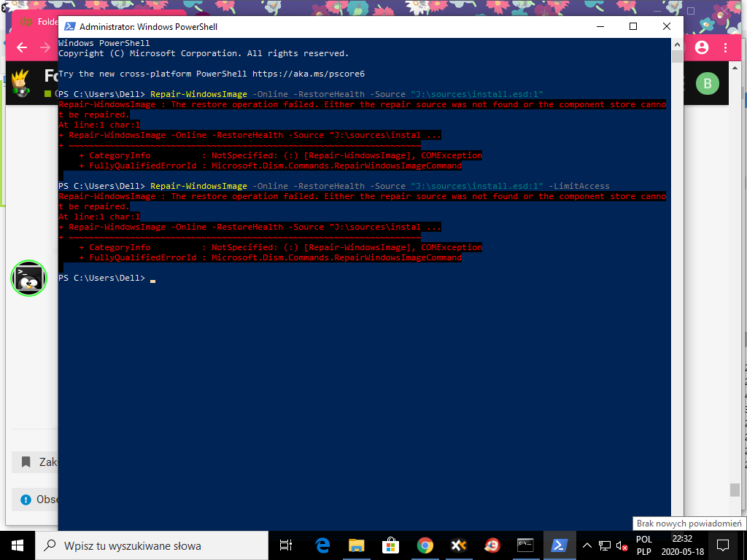Open the Windows Start menu
Screen dimensions: 747x560
pyautogui.click(x=18, y=545)
